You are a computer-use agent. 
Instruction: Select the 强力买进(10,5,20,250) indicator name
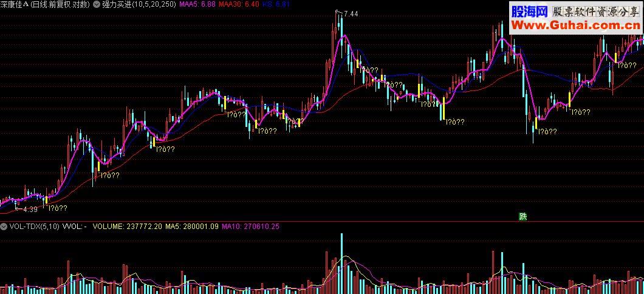pos(139,4)
